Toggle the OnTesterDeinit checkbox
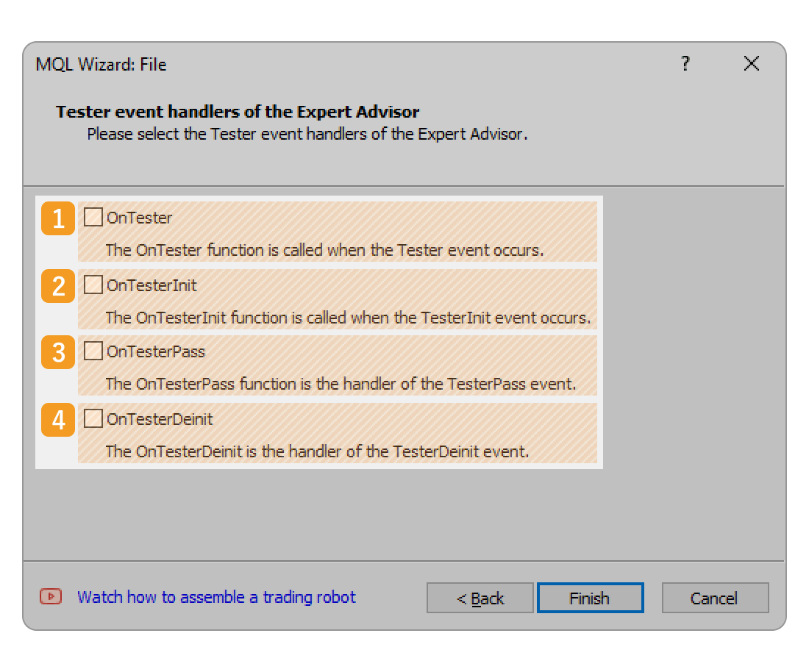 point(93,419)
